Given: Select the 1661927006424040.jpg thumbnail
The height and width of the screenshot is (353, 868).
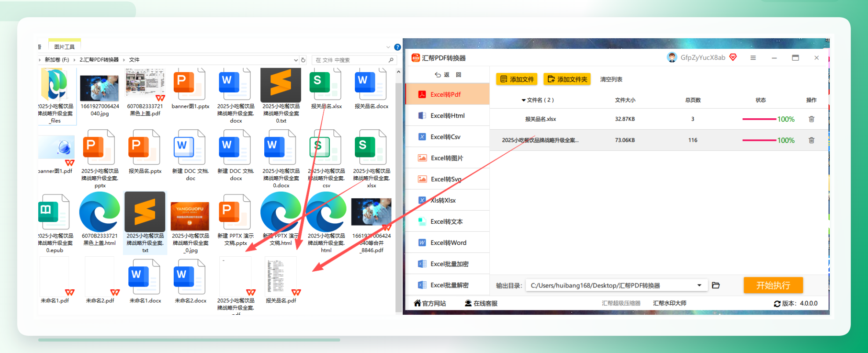Looking at the screenshot, I should (x=99, y=88).
